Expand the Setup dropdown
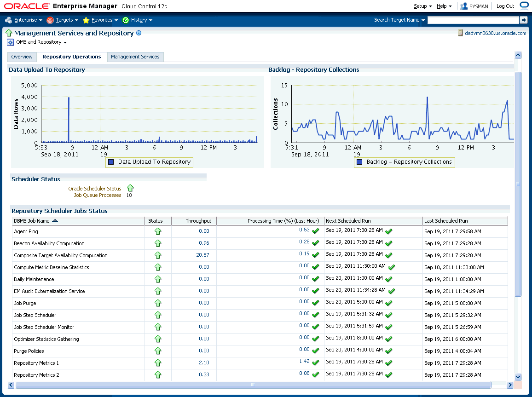This screenshot has width=532, height=397. [423, 6]
